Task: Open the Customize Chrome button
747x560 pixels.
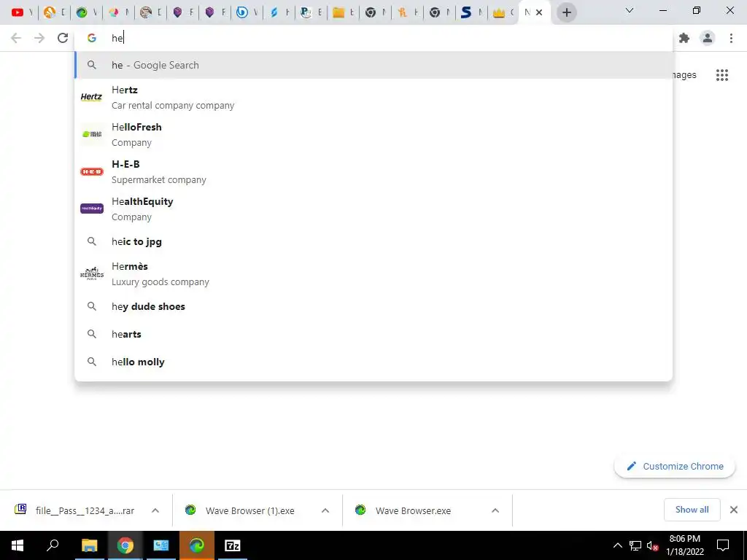Action: click(675, 466)
